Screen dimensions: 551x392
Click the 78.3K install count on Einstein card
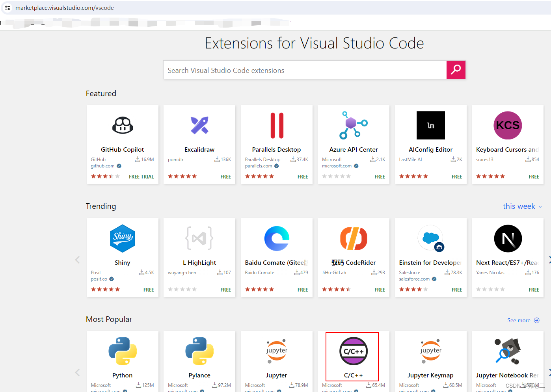[454, 273]
